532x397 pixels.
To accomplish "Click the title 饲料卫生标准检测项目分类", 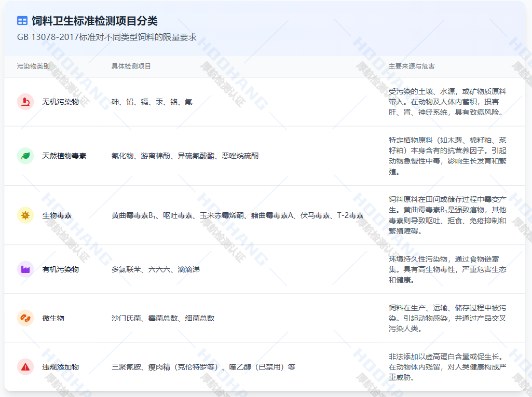I will tap(94, 21).
